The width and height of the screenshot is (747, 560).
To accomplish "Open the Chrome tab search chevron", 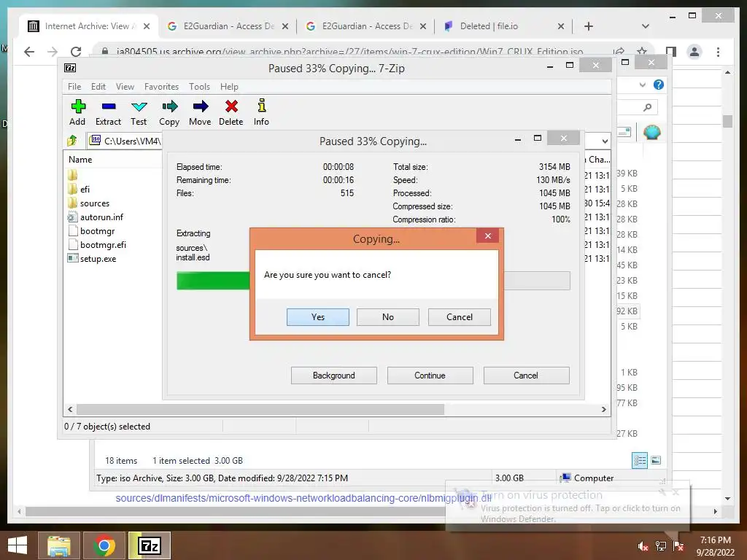I will [645, 26].
